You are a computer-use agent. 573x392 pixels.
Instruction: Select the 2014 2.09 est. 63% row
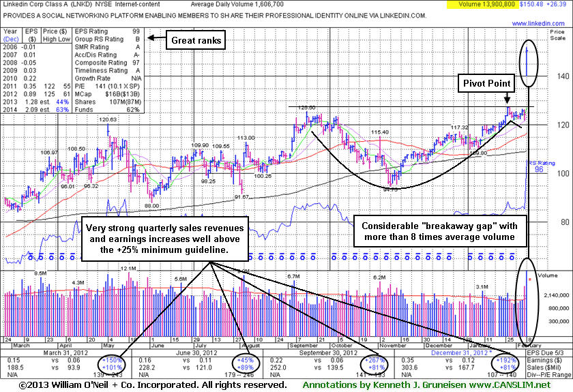coord(35,110)
